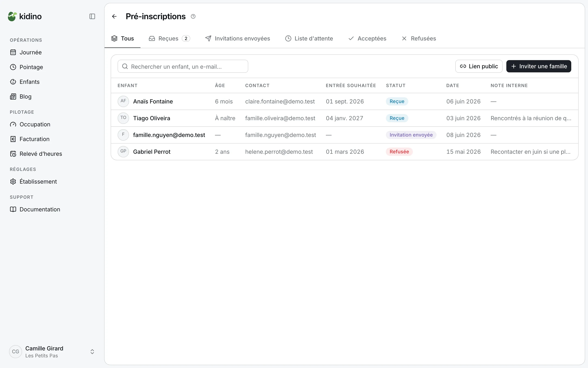Viewport: 588px width, 368px height.
Task: Show the Liste d'attente tab
Action: 309,38
